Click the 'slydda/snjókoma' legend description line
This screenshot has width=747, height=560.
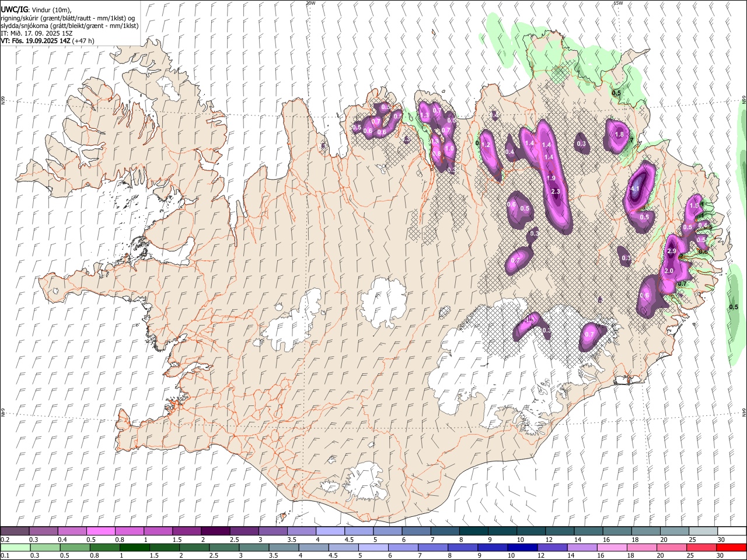(69, 26)
